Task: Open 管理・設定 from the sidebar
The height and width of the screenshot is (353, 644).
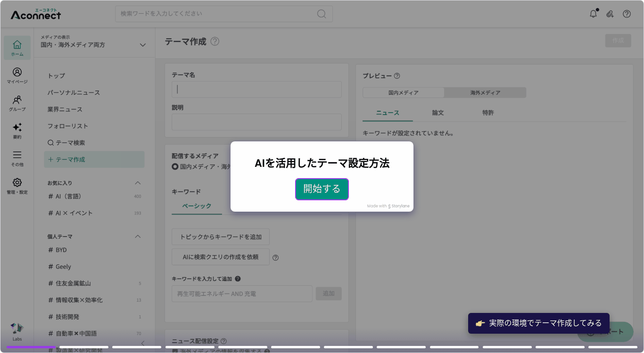Action: coord(17,185)
